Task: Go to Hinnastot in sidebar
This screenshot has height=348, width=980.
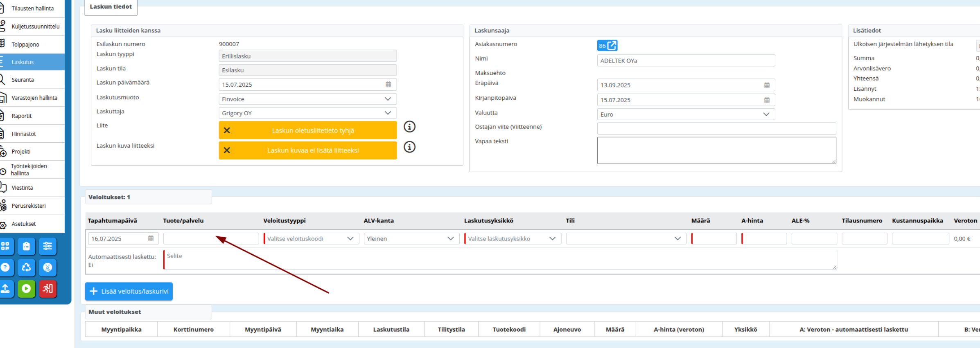Action: tap(24, 134)
